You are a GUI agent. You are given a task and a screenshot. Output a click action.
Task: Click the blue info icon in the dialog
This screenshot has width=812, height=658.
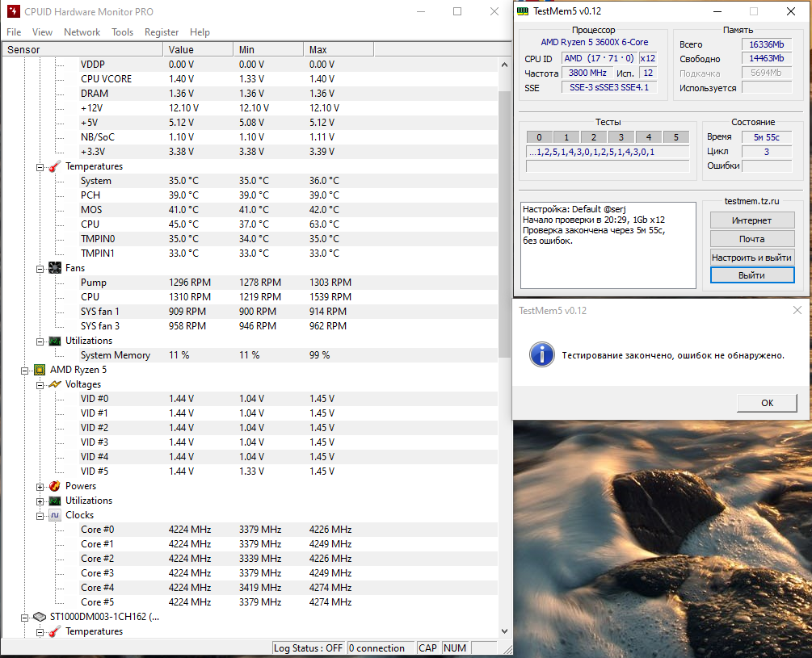click(x=541, y=354)
